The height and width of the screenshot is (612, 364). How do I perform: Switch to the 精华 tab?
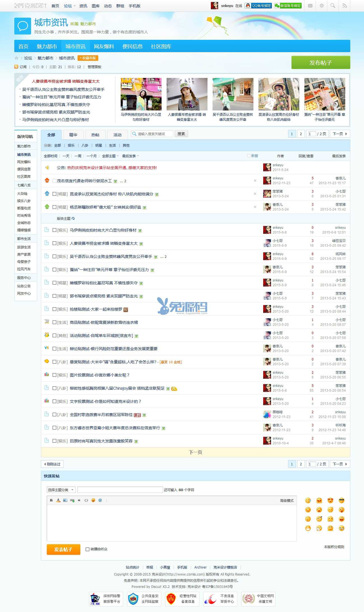[73, 135]
